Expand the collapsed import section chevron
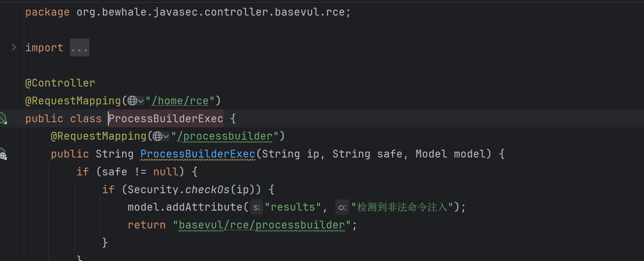 (14, 47)
